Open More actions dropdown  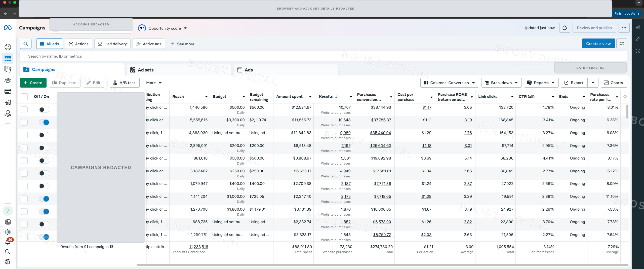click(x=154, y=83)
